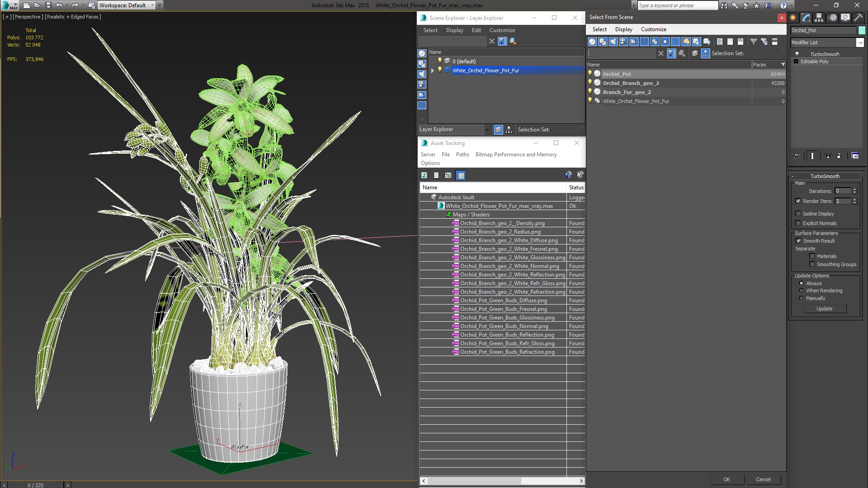The image size is (868, 488).
Task: Expand White_Orchid_Flower_Pot_Fur layer in Scene Explorer
Action: (x=433, y=70)
